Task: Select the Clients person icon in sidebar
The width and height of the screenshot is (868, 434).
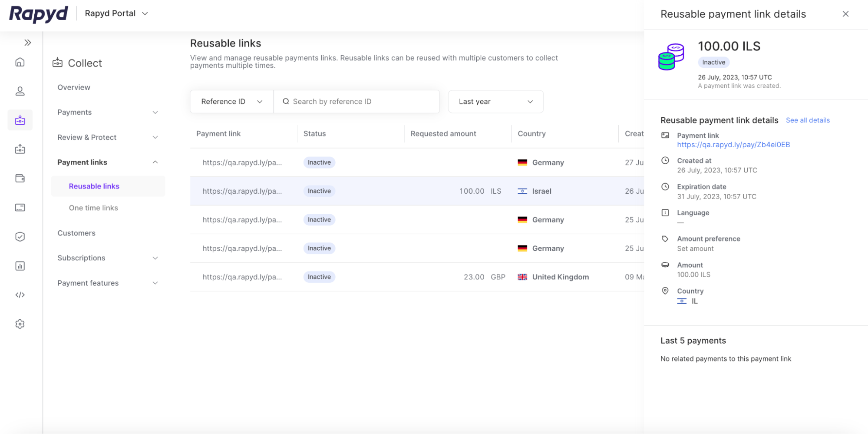Action: (x=20, y=91)
